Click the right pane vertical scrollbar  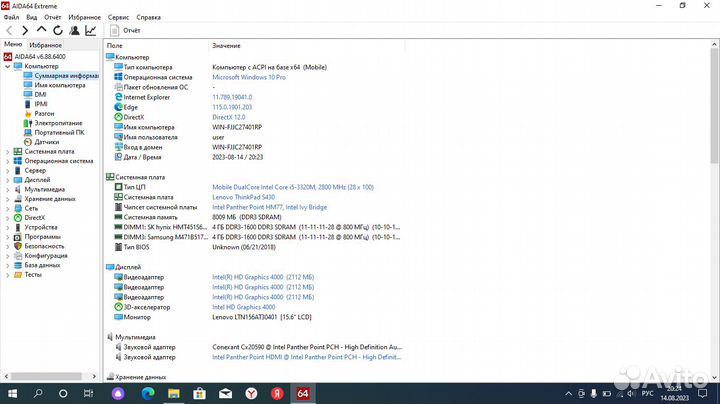714,106
